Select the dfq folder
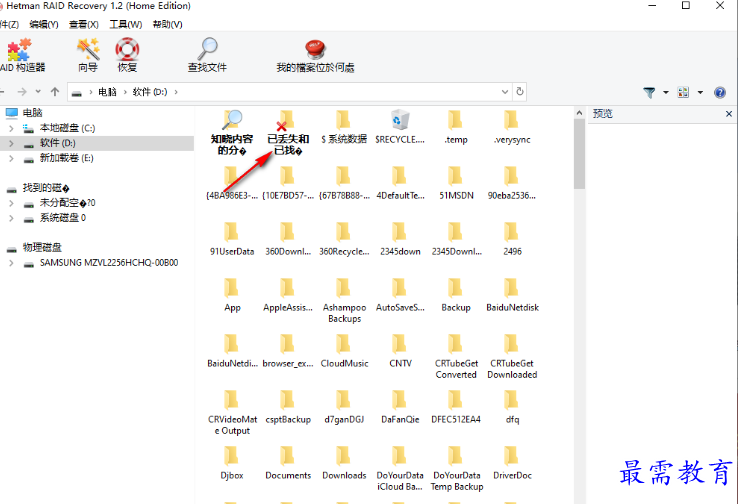Image resolution: width=741 pixels, height=504 pixels. [x=512, y=408]
